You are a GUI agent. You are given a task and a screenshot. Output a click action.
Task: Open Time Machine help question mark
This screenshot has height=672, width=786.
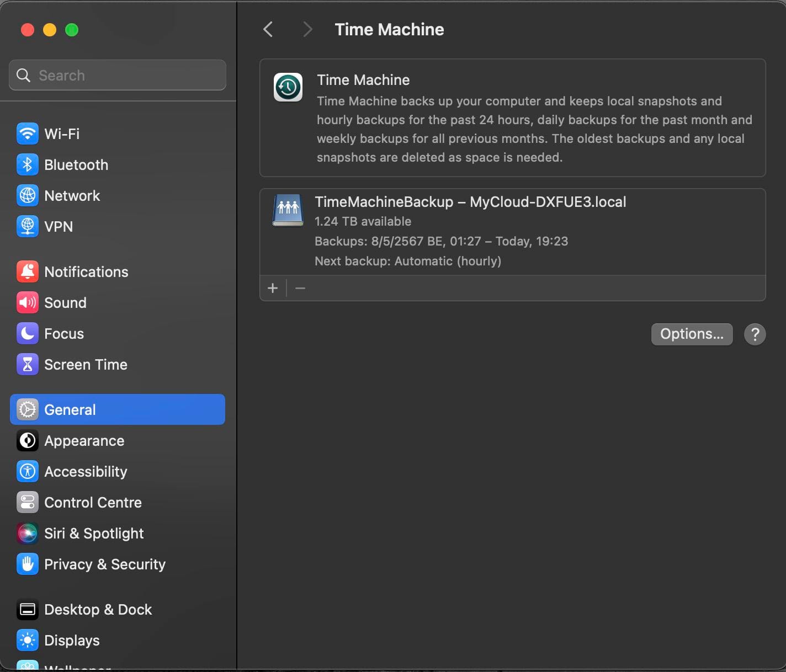755,334
